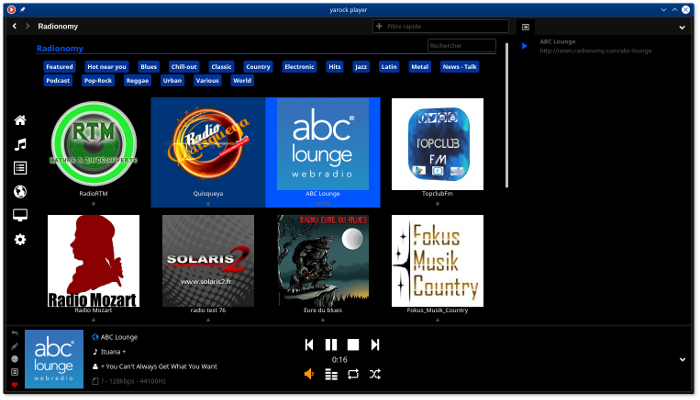This screenshot has height=400, width=700.
Task: Click the station list vertical scrollbar
Action: [507, 115]
